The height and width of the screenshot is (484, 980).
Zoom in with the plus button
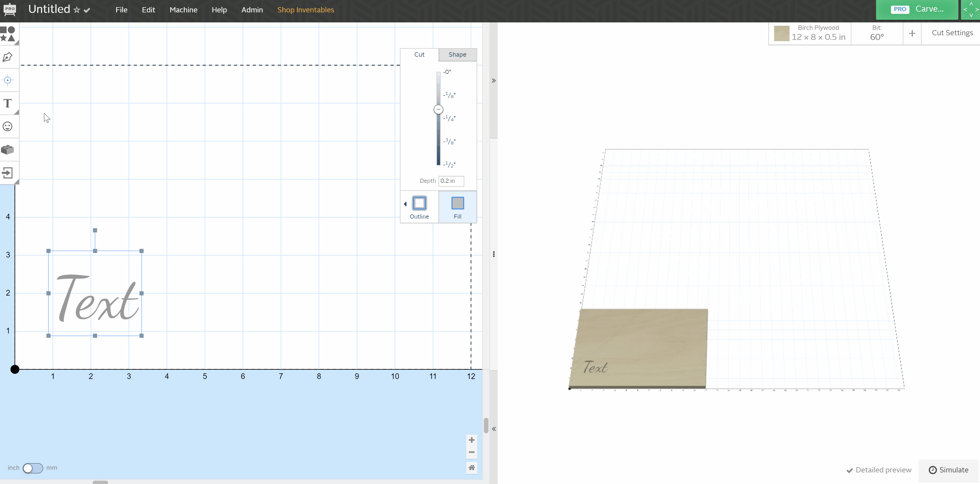[471, 440]
